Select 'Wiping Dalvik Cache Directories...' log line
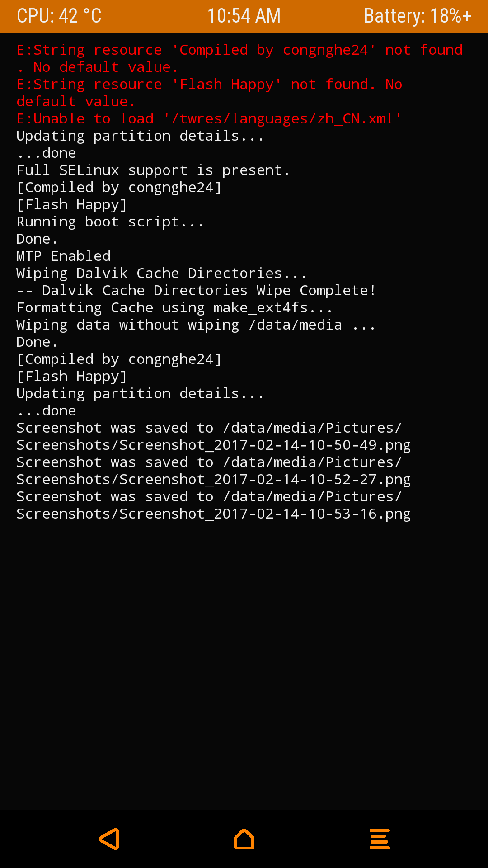The width and height of the screenshot is (488, 868). 162,274
